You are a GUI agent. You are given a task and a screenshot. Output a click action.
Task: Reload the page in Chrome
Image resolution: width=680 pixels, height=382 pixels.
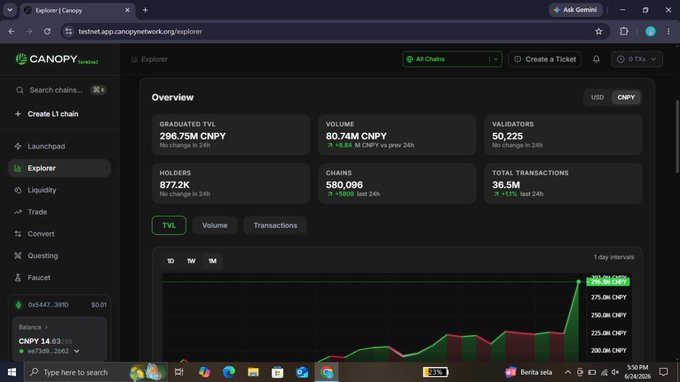point(47,31)
